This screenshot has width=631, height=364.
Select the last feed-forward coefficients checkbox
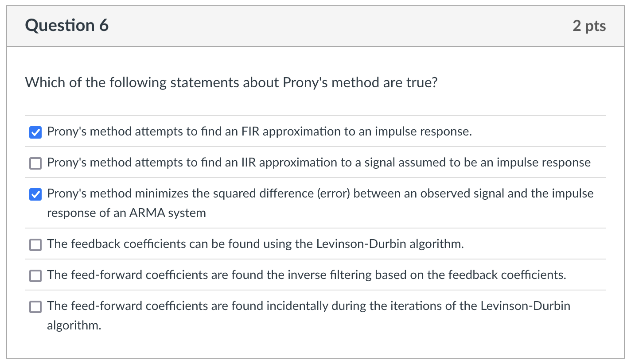pos(35,306)
